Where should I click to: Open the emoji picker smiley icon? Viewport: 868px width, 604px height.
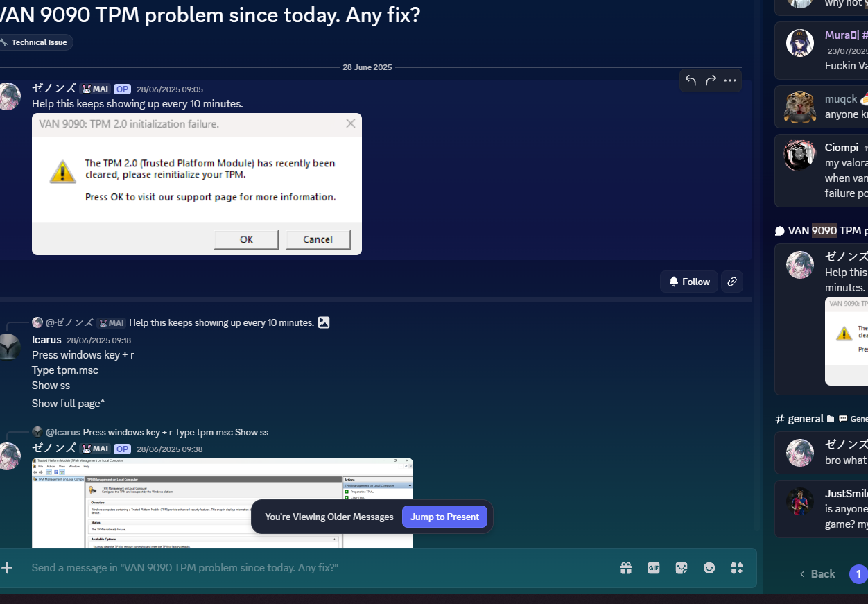(709, 568)
